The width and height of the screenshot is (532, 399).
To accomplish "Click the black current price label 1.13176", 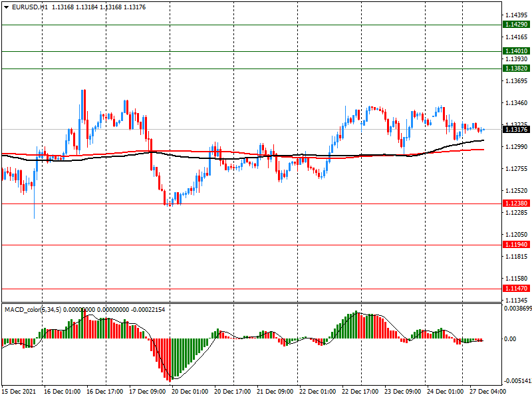I will [x=516, y=129].
